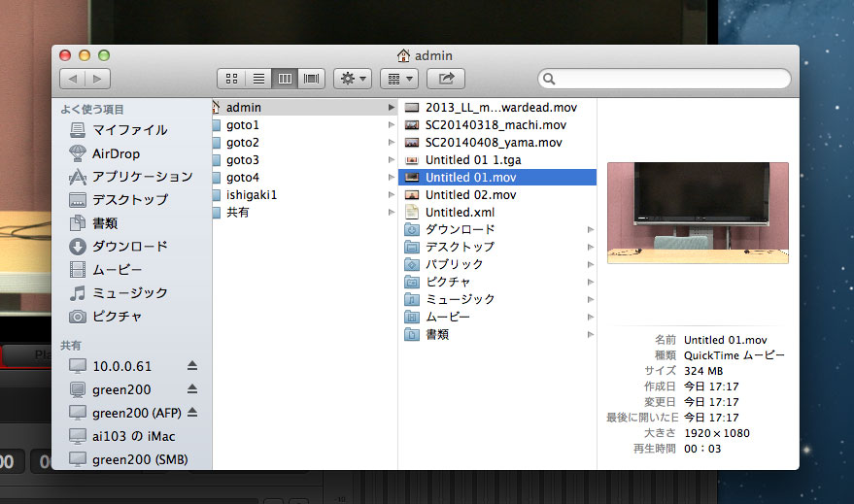Screen dimensions: 854x504
Task: Open the ピクチャ folder in admin
Action: pos(497,282)
